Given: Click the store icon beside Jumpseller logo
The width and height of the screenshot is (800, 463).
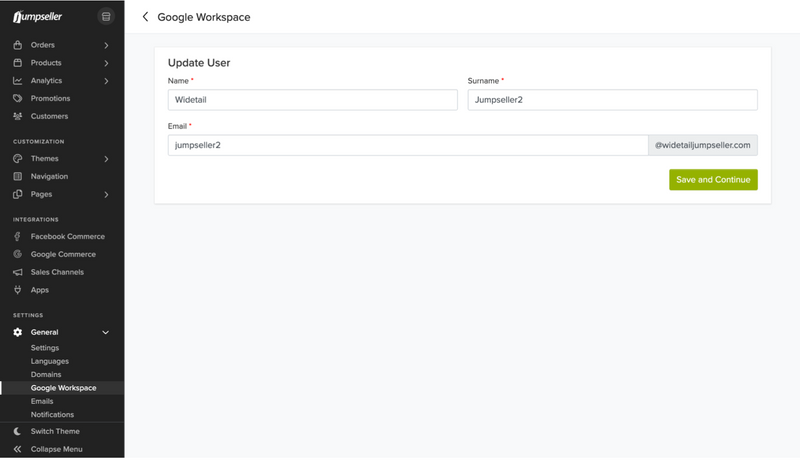Looking at the screenshot, I should coord(106,17).
